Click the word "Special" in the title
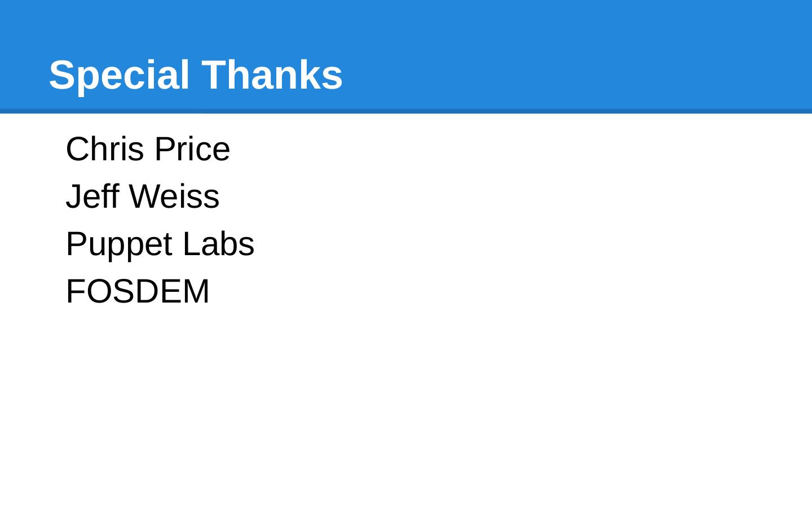The width and height of the screenshot is (812, 508). [119, 75]
